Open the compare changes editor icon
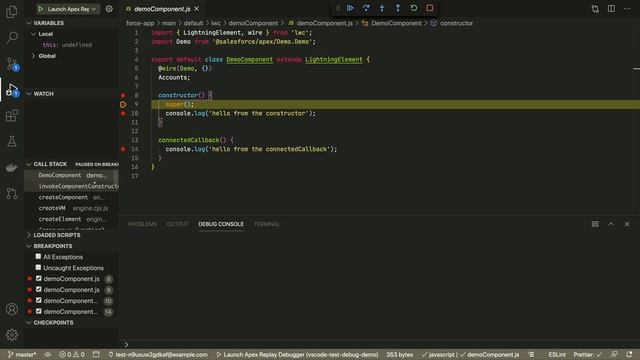This screenshot has width=640, height=360. 595,9
